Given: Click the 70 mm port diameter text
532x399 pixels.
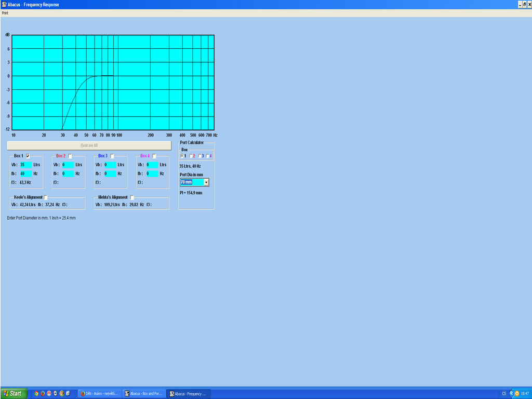Looking at the screenshot, I should [187, 182].
